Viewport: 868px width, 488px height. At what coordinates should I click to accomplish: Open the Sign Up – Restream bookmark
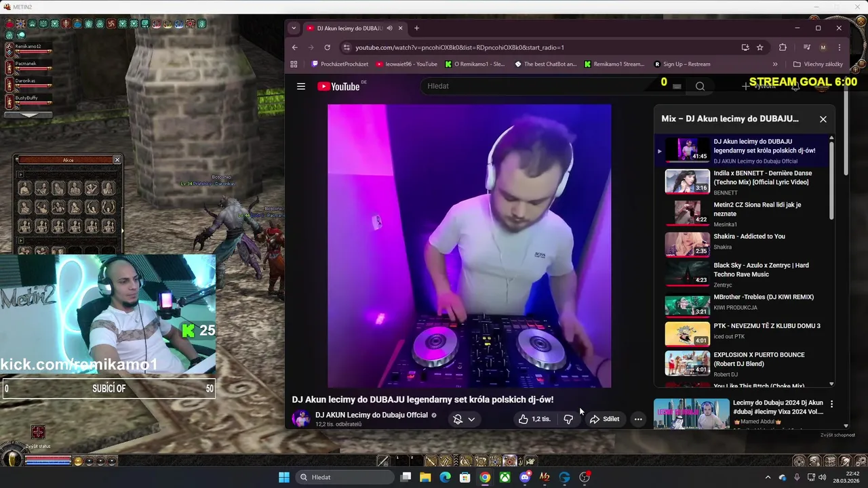(x=682, y=64)
